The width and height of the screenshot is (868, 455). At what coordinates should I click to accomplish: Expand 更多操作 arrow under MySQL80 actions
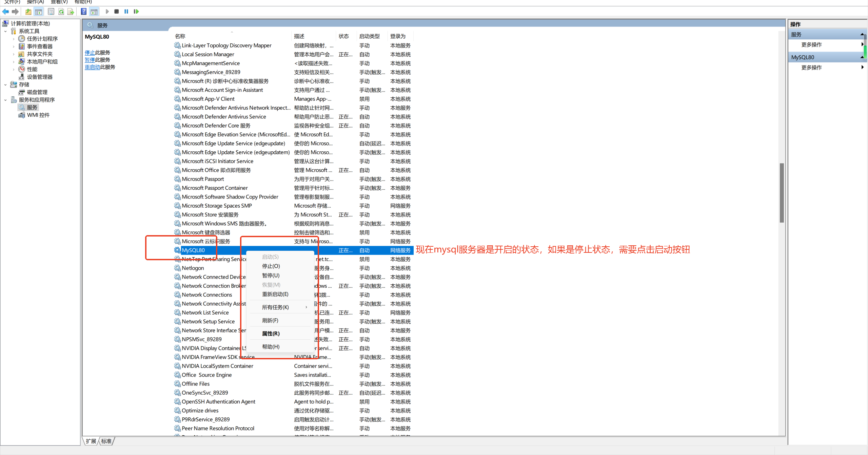[862, 68]
